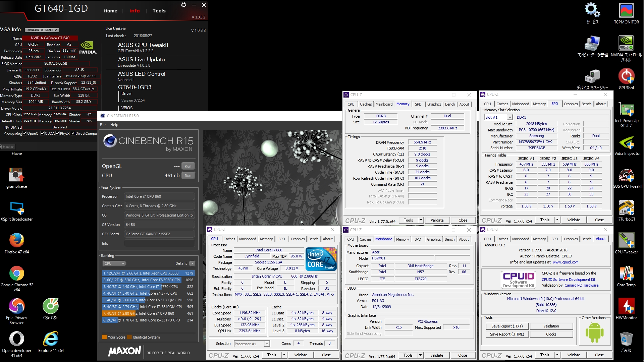Select ranking row Intel Xeon CPU X5650
Screen dimensions: 644x362
[x=148, y=273]
